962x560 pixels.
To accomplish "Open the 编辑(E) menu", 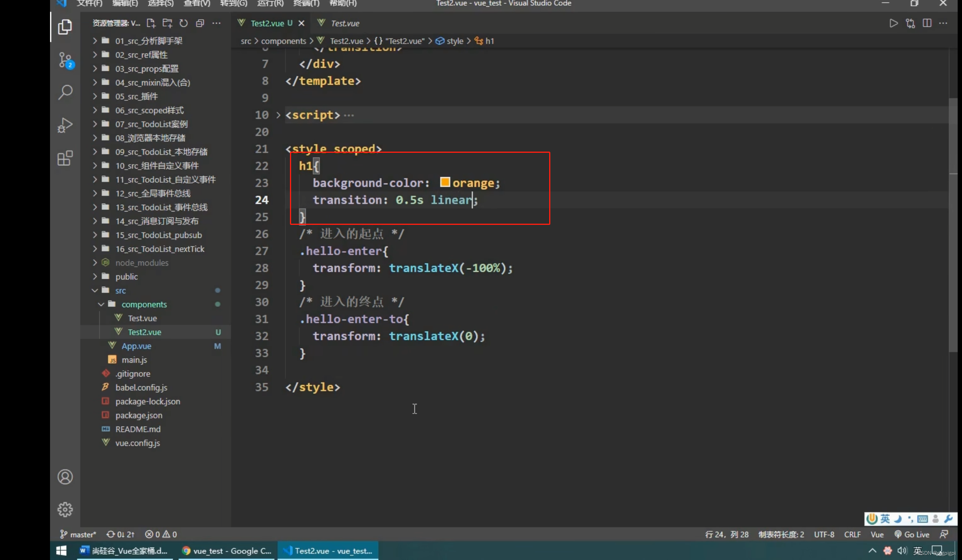I will (125, 4).
